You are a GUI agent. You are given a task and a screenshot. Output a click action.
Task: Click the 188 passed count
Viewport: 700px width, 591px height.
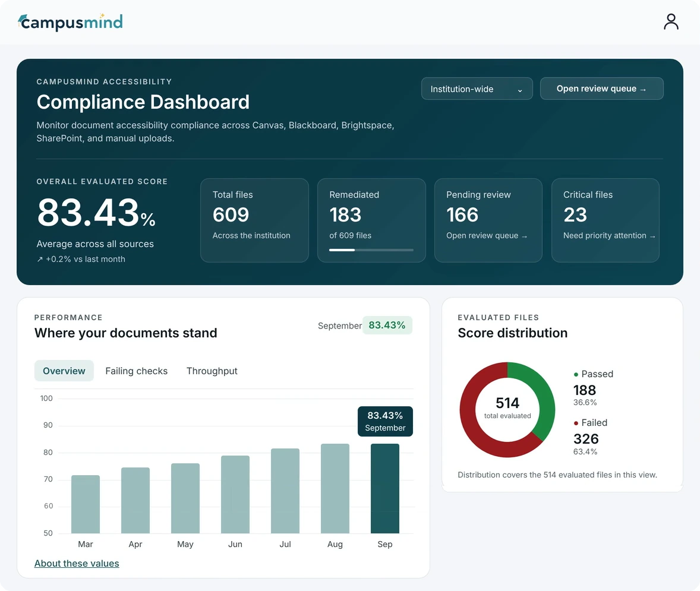coord(585,391)
